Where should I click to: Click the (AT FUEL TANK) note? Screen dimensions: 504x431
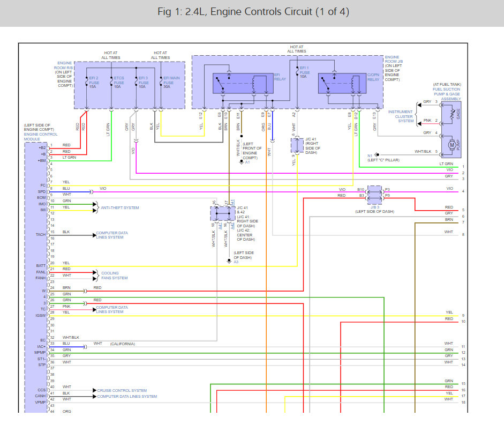point(447,85)
